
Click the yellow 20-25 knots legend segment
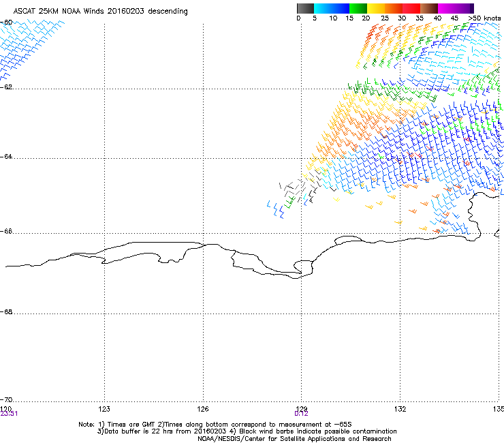coord(376,8)
